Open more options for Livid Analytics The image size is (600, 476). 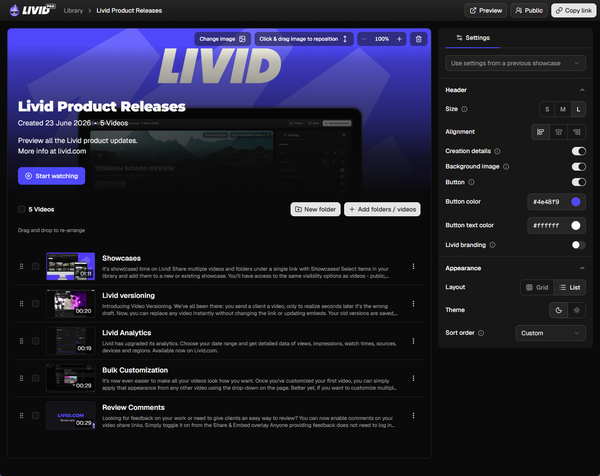[413, 341]
